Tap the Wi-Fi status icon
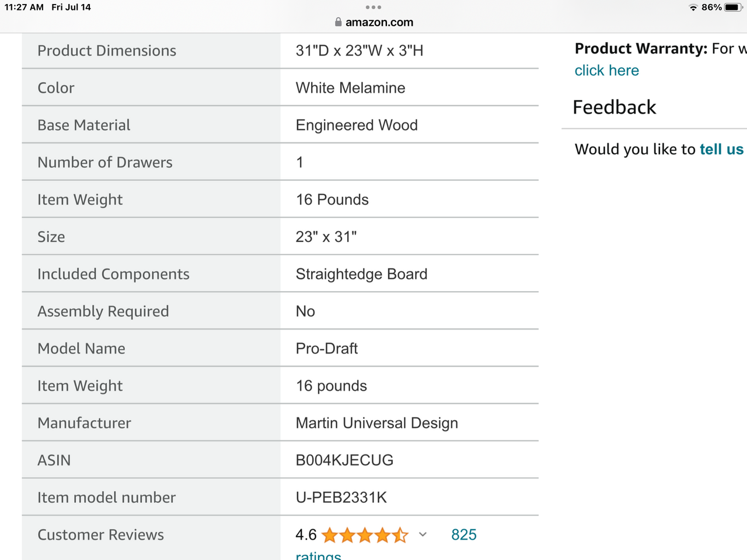 click(693, 8)
